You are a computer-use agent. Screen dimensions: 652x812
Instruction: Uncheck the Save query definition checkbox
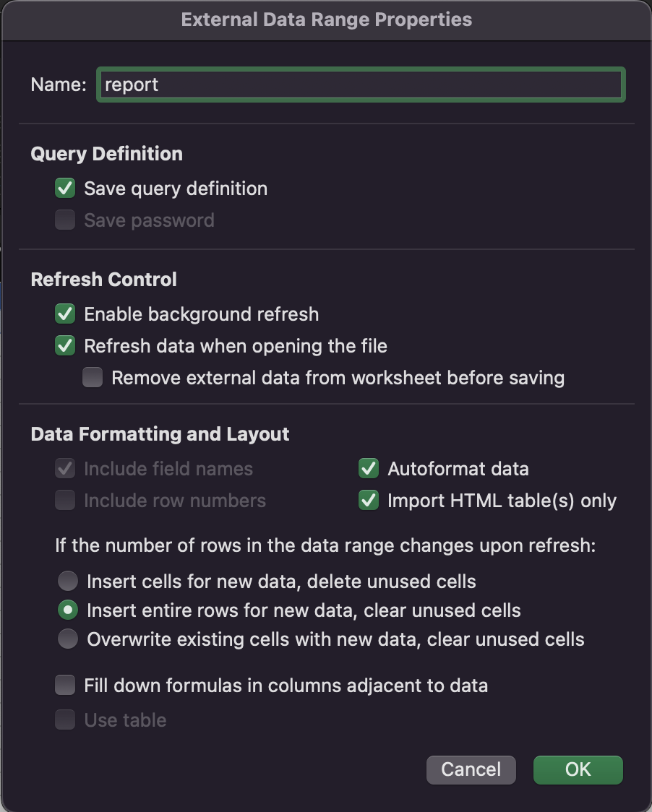pos(64,188)
